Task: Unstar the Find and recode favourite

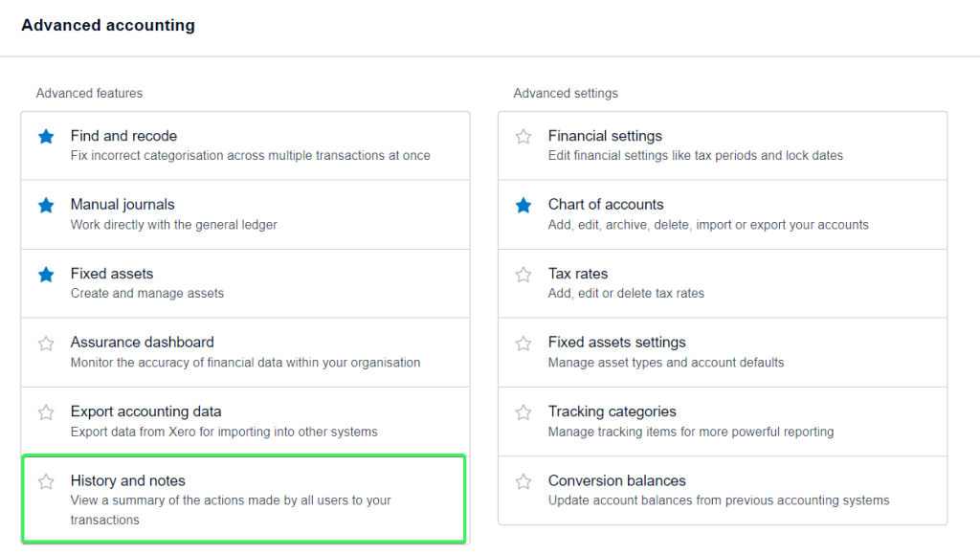Action: click(x=46, y=136)
